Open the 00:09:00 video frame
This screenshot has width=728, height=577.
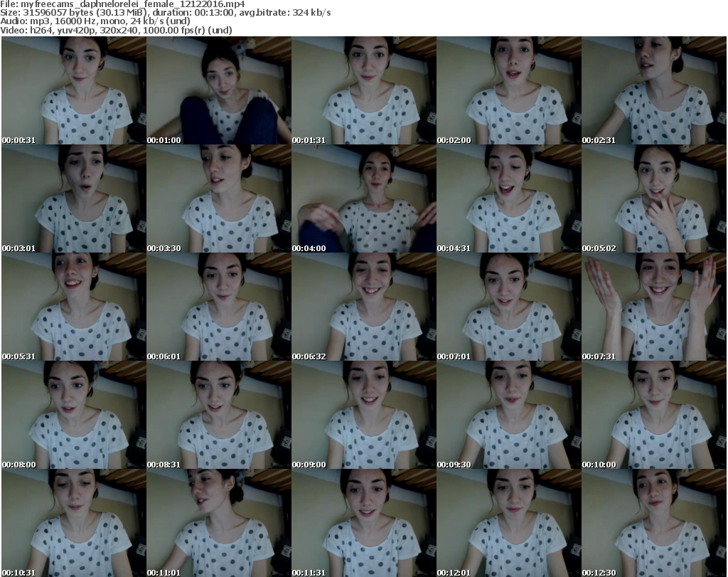tap(363, 415)
